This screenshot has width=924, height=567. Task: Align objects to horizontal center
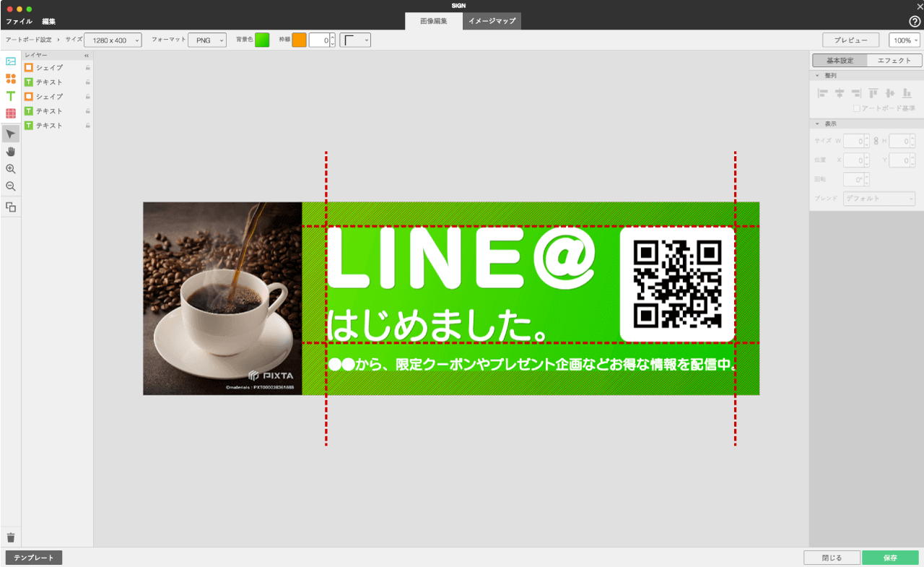tap(840, 93)
